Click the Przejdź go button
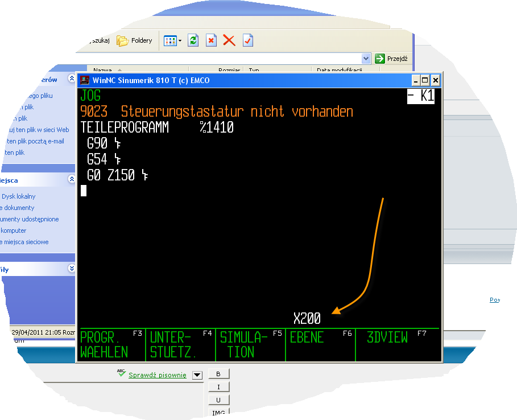Screen dimensions: 517x420 [x=391, y=59]
